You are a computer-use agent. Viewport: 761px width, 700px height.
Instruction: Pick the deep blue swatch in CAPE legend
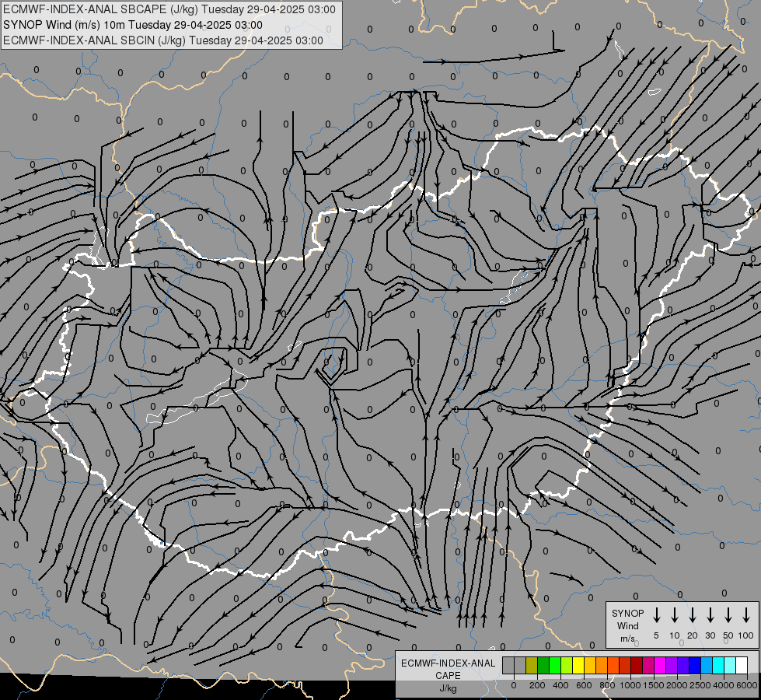click(x=695, y=665)
